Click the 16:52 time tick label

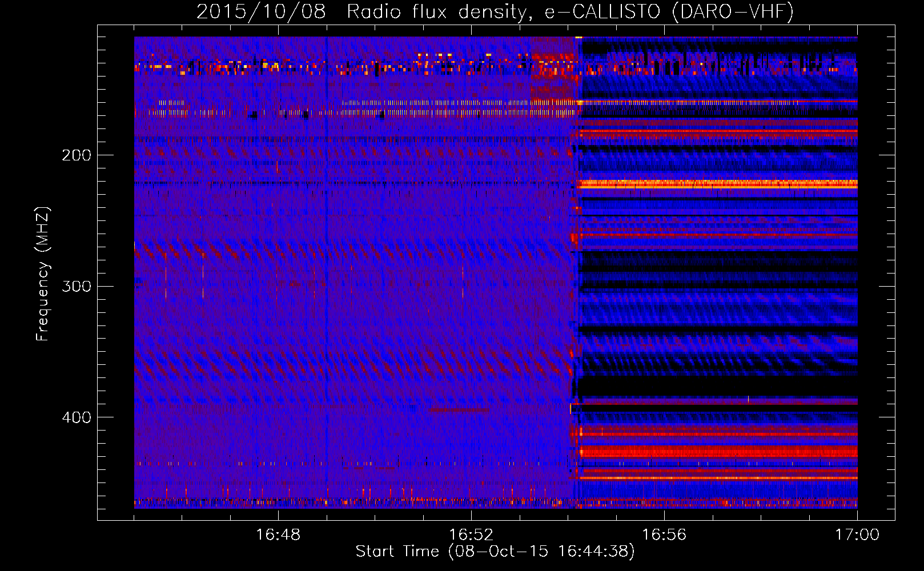coord(471,535)
